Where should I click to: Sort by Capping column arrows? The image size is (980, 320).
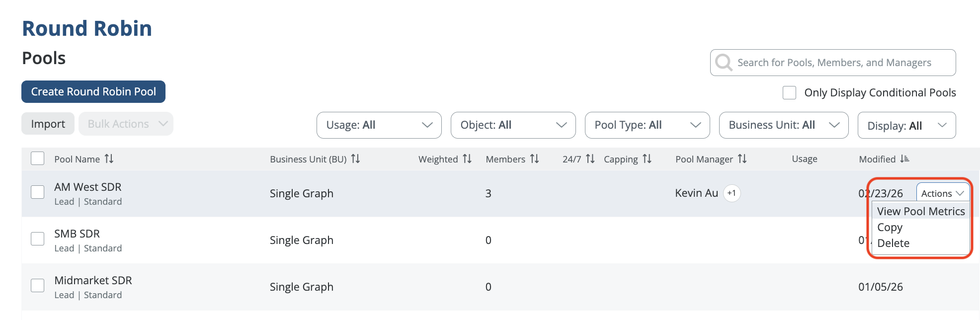pos(647,159)
